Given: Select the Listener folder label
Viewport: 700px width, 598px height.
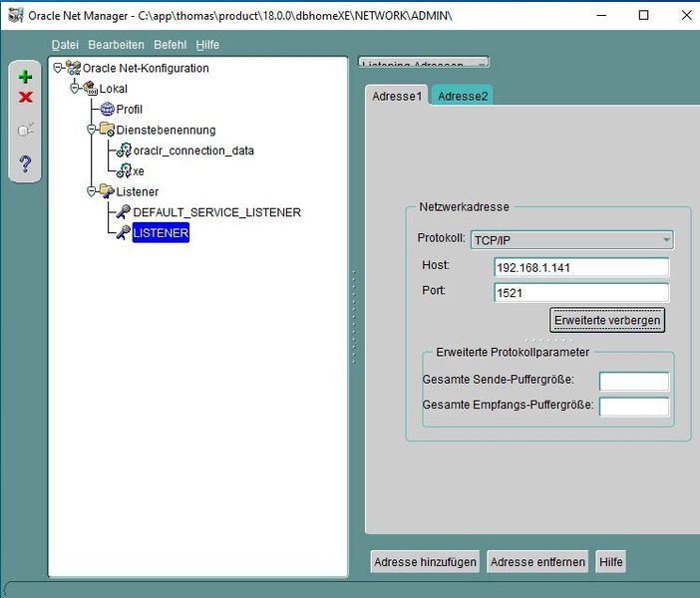Looking at the screenshot, I should pos(138,191).
